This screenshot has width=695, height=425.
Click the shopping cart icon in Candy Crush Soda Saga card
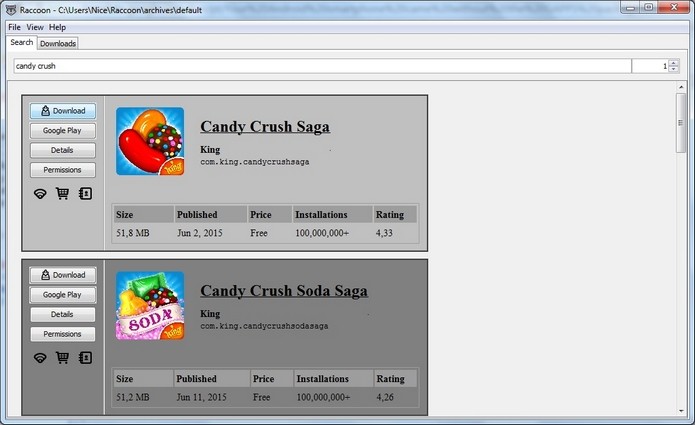coord(62,358)
